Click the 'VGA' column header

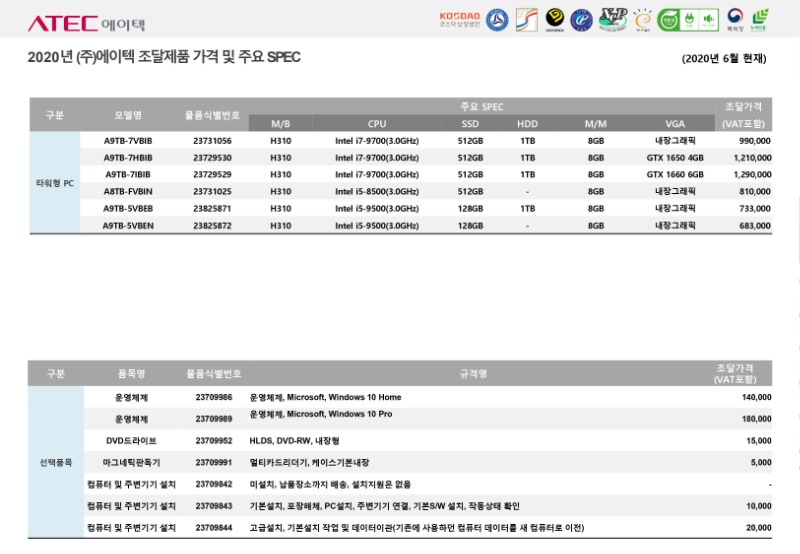point(674,123)
